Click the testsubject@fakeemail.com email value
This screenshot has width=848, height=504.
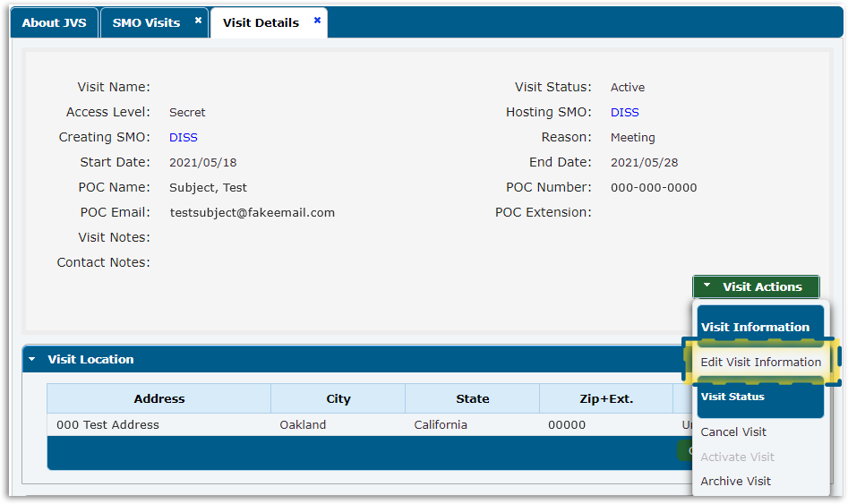coord(252,212)
